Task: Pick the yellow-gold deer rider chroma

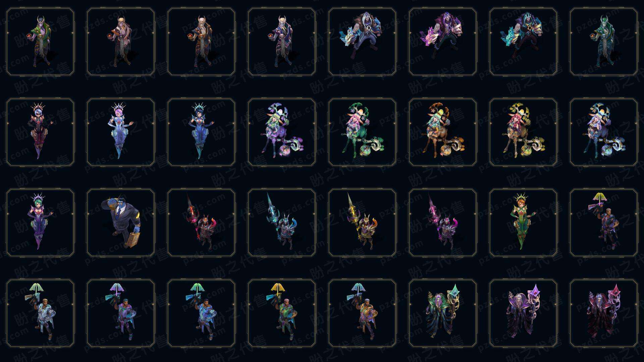Action: point(523,132)
